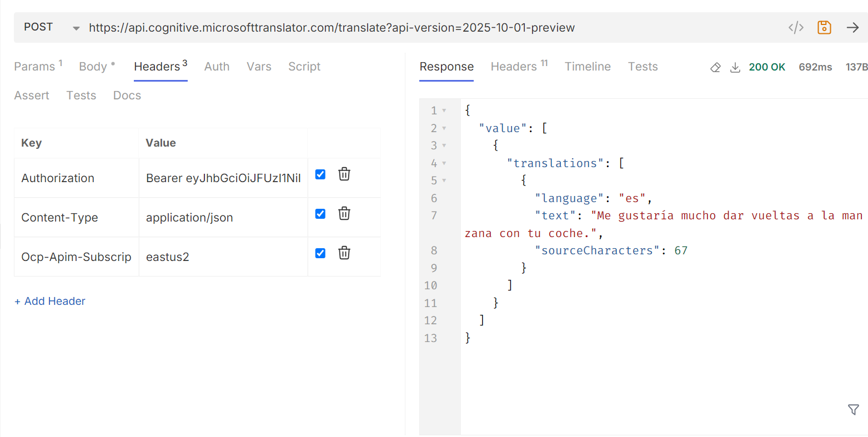Edit the Bearer token value cell

coord(223,178)
